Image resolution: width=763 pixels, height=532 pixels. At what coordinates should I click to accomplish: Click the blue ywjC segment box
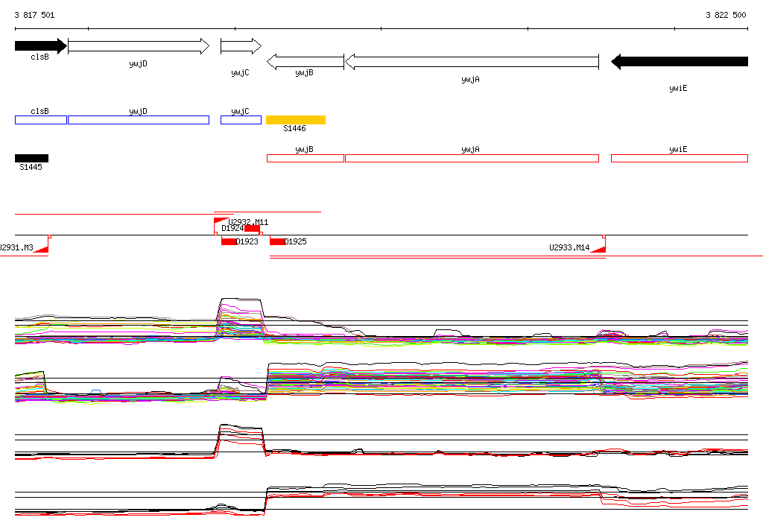pos(241,120)
